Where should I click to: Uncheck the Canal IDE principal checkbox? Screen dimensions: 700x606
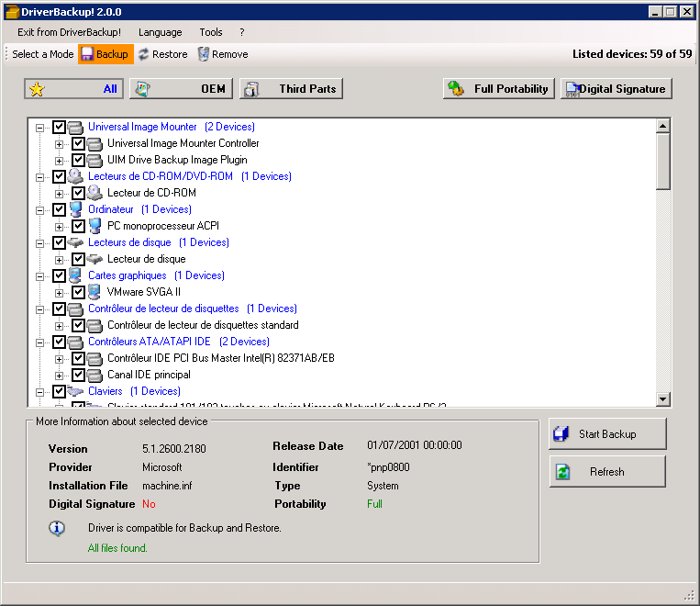pyautogui.click(x=78, y=375)
